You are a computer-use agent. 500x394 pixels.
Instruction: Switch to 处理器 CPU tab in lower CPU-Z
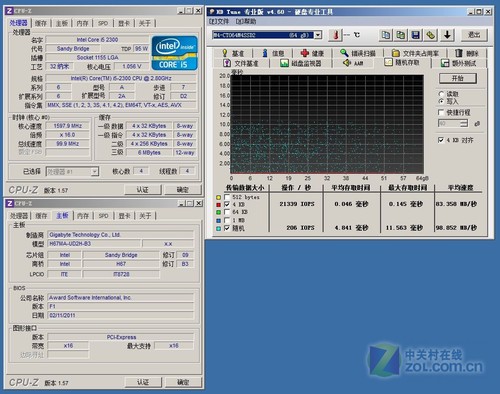pyautogui.click(x=19, y=216)
